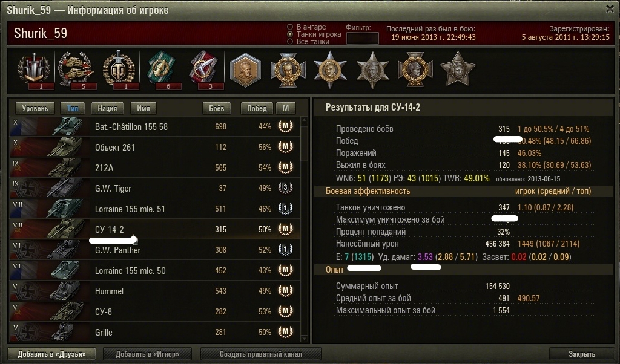This screenshot has width=620, height=364.
Task: Select the 'Танки игрока' radio option
Action: click(290, 34)
